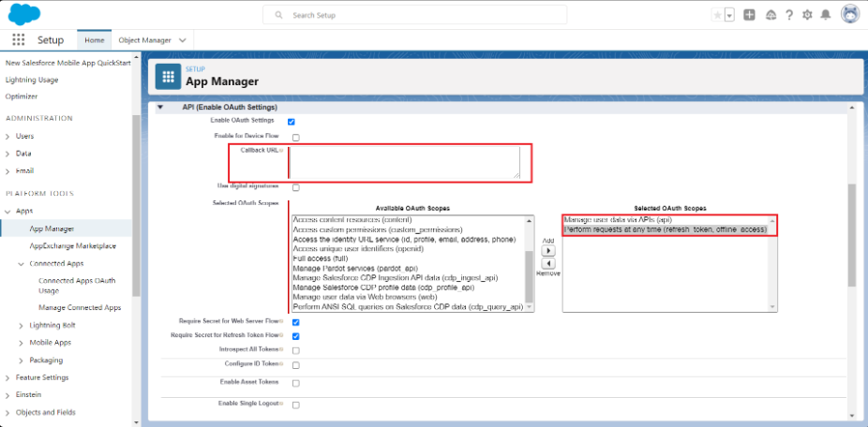Click inside the Callback URL text area

click(405, 162)
